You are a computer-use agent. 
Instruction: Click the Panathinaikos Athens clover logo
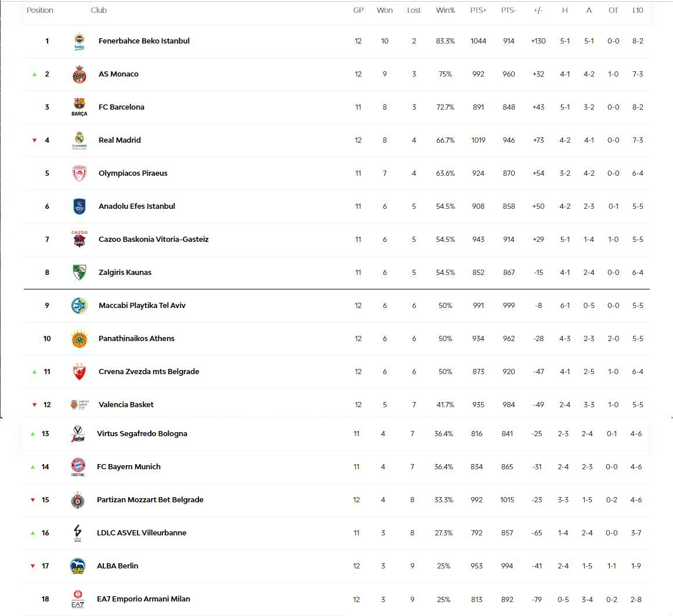79,339
